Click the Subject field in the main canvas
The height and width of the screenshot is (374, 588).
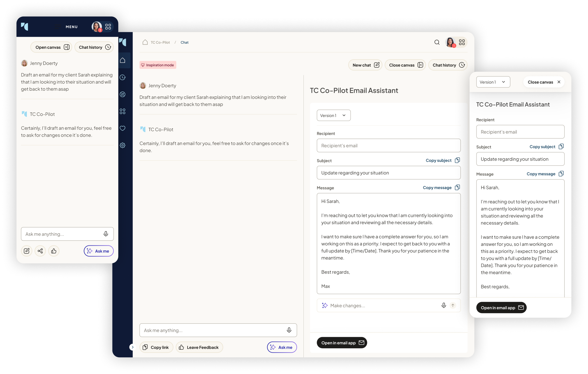389,173
